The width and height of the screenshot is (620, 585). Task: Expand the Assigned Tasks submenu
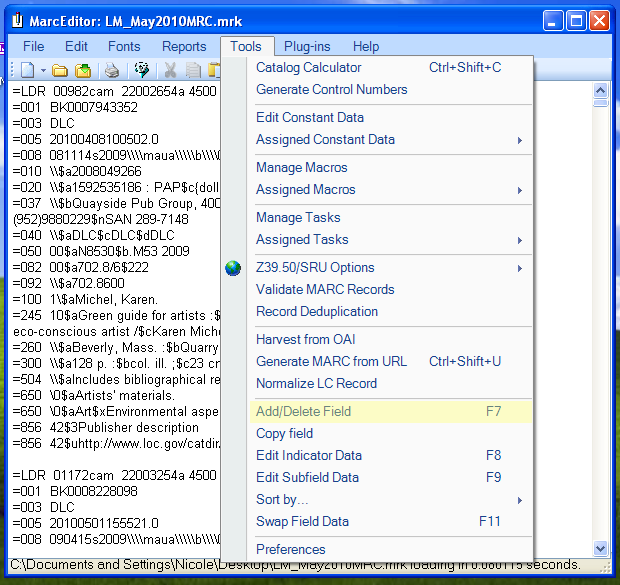click(519, 240)
